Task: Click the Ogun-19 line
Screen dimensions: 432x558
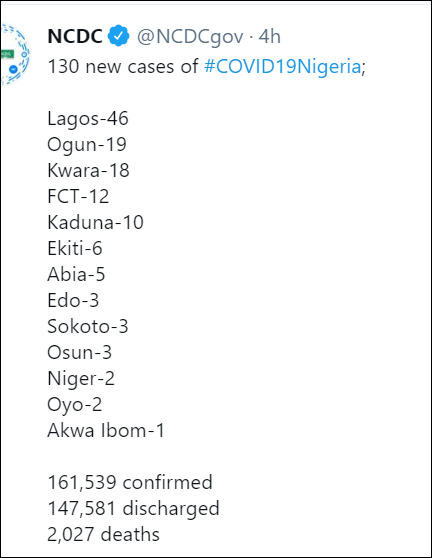Action: (87, 145)
